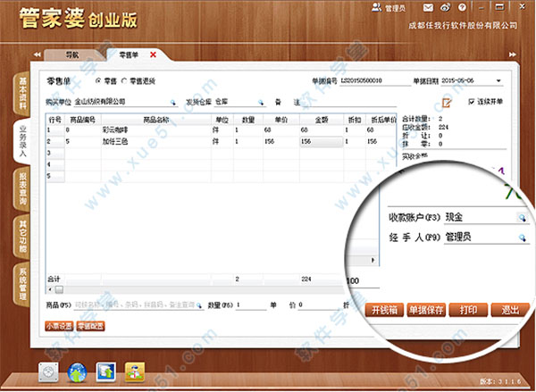Open 系统管理 side tab
The width and height of the screenshot is (536, 392).
[22, 284]
